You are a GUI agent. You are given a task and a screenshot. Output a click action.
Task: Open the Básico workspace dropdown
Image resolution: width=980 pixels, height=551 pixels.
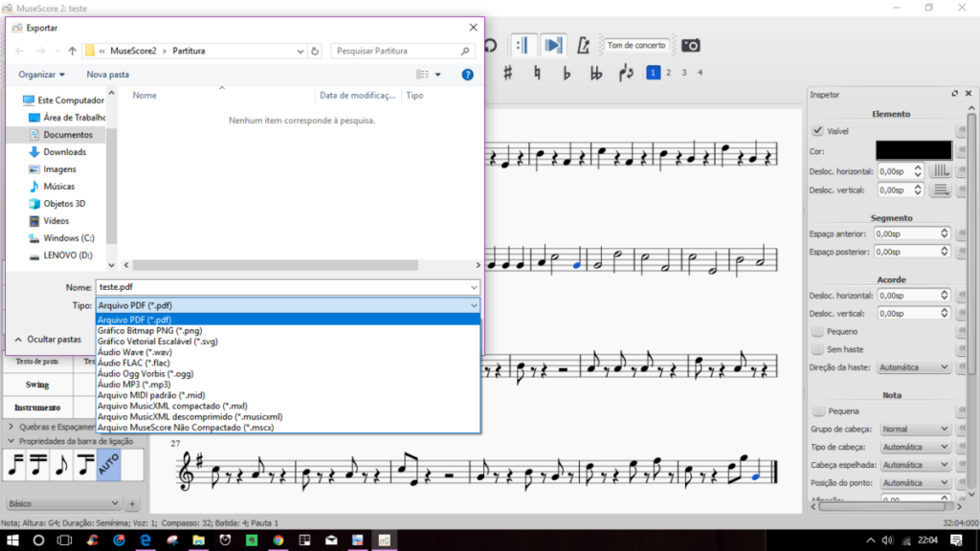[x=62, y=503]
